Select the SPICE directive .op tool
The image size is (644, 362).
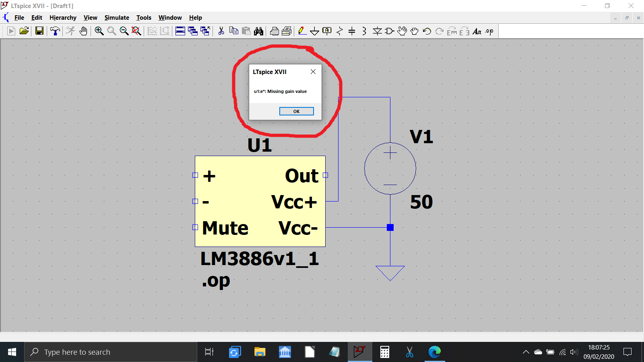tap(489, 31)
